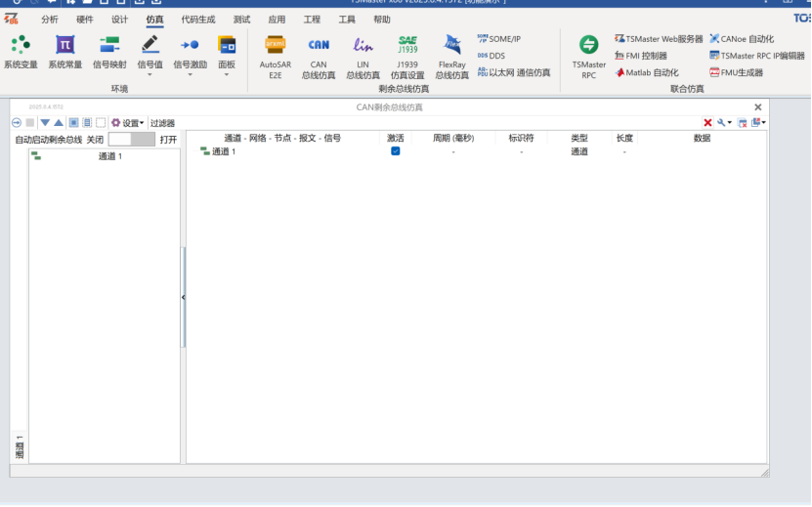Launch TSMaster RPC
Image resolution: width=812 pixels, height=507 pixels.
[x=589, y=57]
